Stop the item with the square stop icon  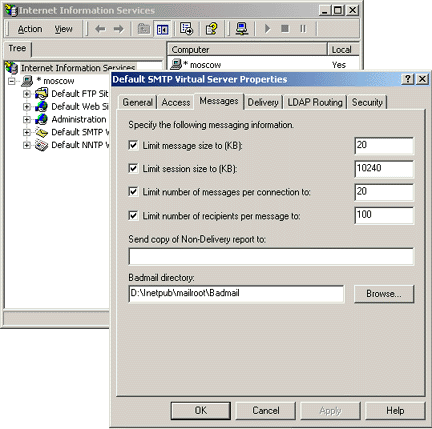285,29
